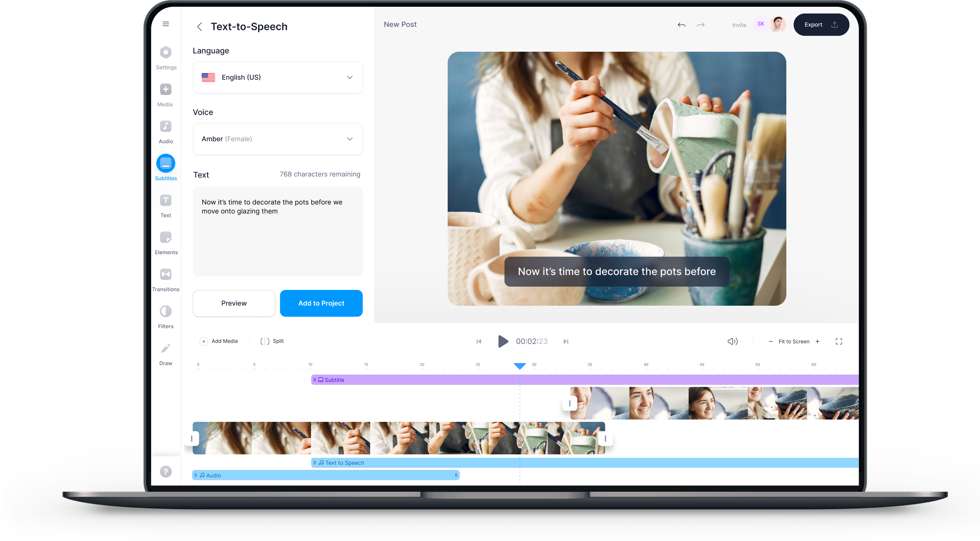Toggle undo action
The height and width of the screenshot is (541, 980).
click(681, 25)
